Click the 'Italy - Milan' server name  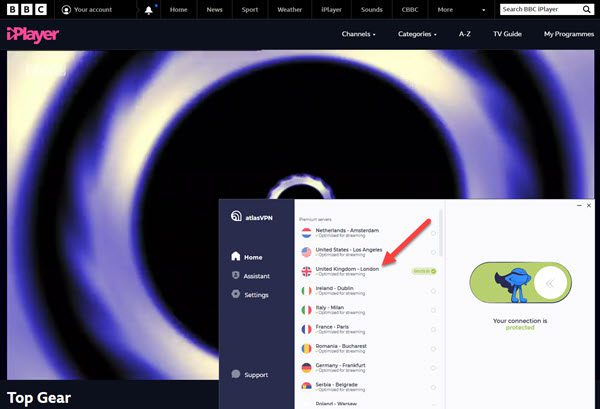329,307
